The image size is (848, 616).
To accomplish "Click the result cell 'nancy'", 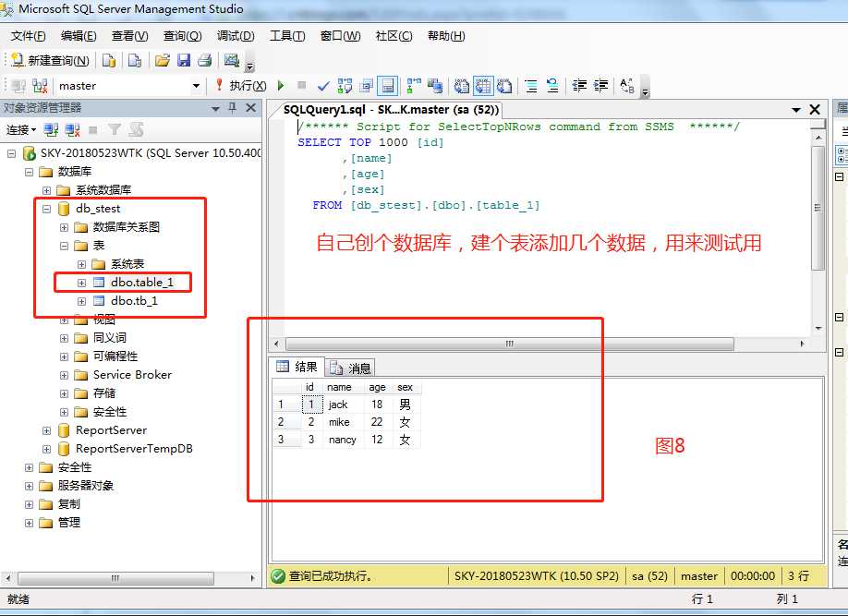I will (343, 440).
